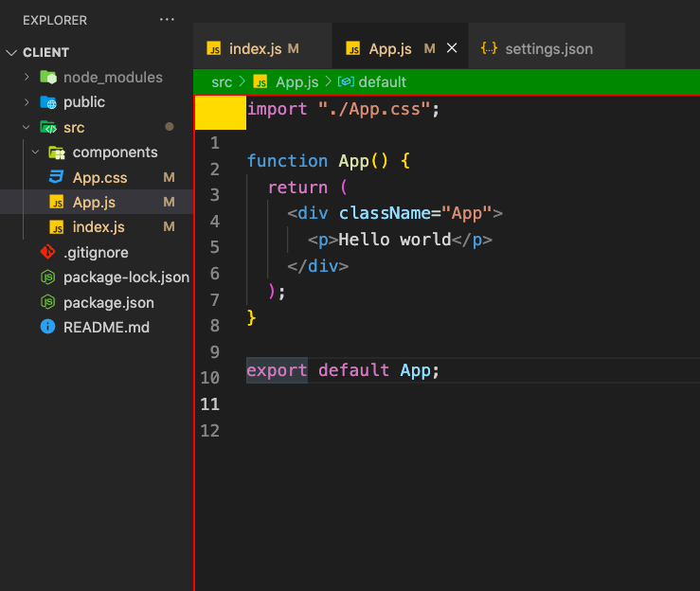Click the JS icon on the index.js tab
The height and width of the screenshot is (591, 700).
pos(214,48)
